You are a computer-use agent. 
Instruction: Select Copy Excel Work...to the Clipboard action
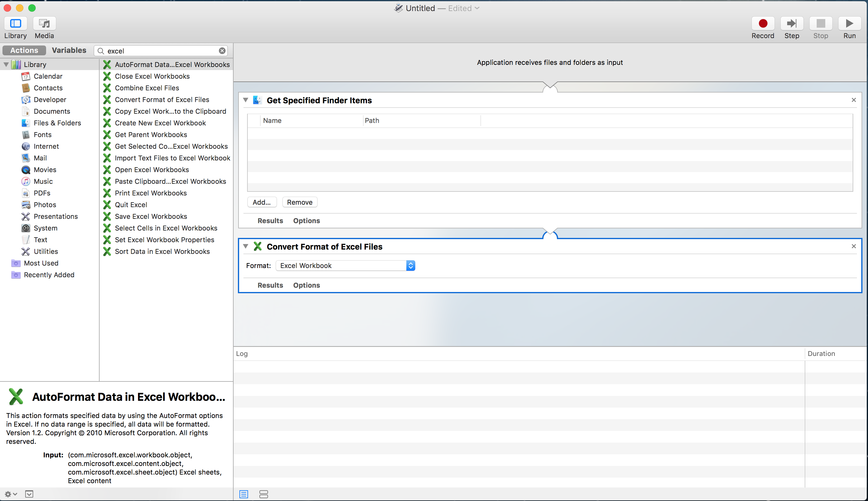click(x=167, y=111)
